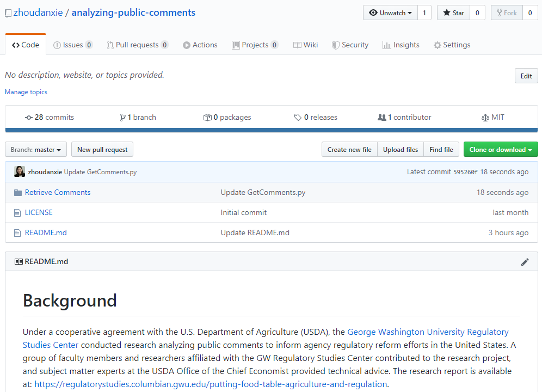Open the "Update README.md" commit message

255,233
